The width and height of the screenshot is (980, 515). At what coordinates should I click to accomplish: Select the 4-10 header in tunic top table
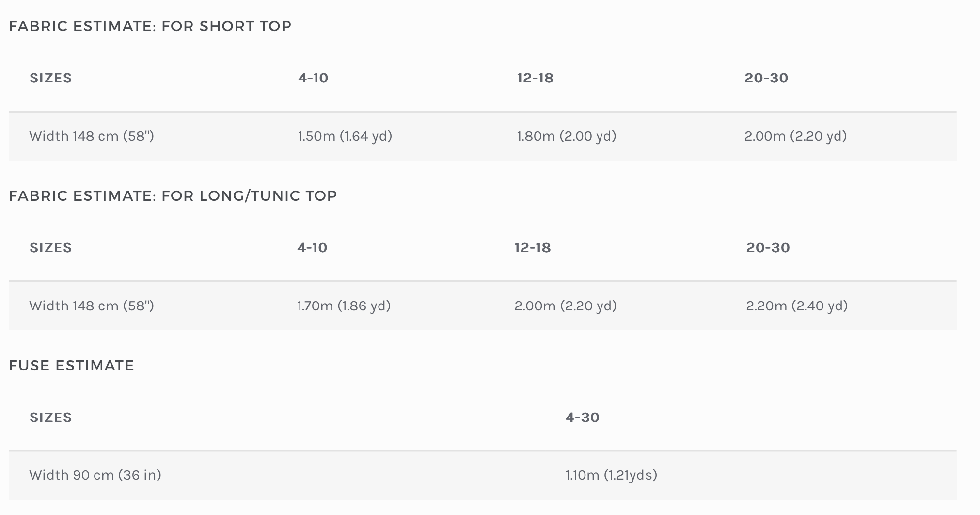coord(312,247)
